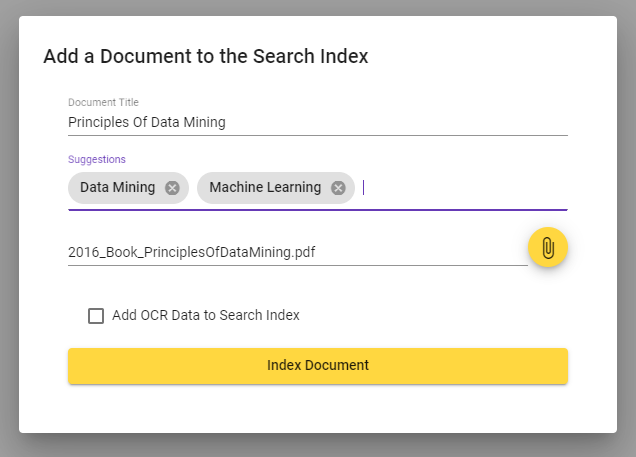Click the paperclip attach file button
This screenshot has width=636, height=457.
(548, 247)
